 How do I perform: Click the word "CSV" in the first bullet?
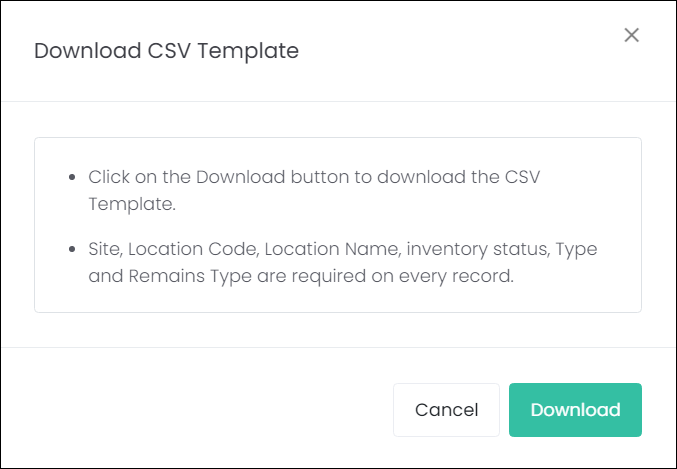point(522,177)
